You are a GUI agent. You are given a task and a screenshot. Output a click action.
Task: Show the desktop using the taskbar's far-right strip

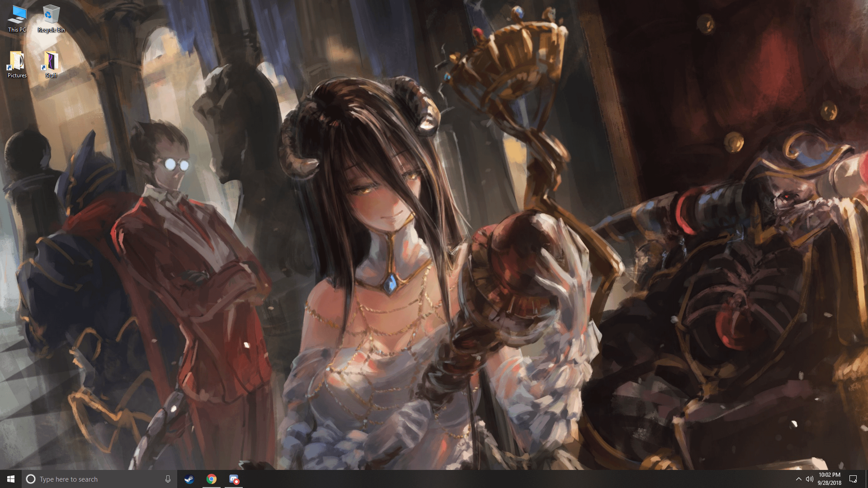866,479
